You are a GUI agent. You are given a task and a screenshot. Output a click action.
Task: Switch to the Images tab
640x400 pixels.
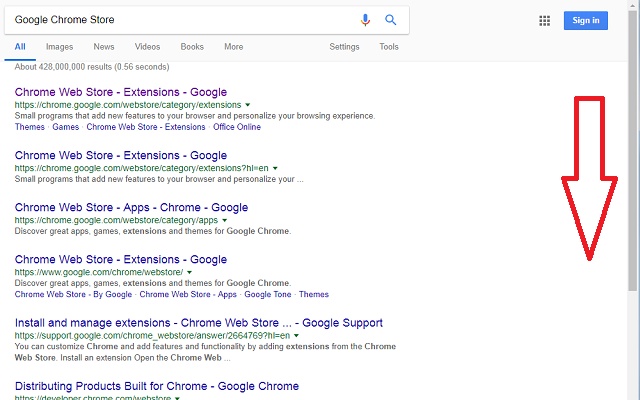coord(59,47)
